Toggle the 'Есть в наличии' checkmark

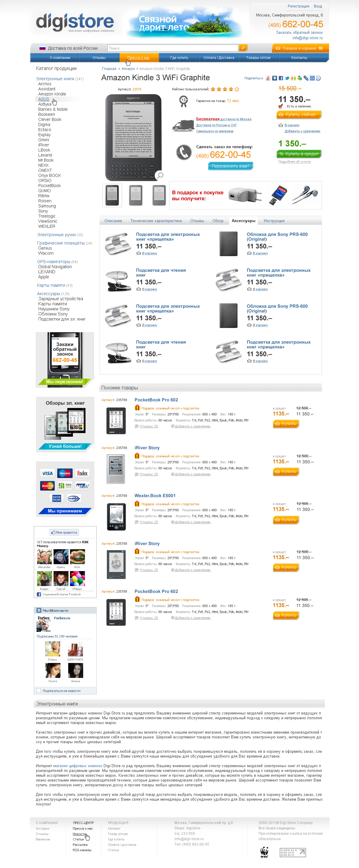[281, 106]
